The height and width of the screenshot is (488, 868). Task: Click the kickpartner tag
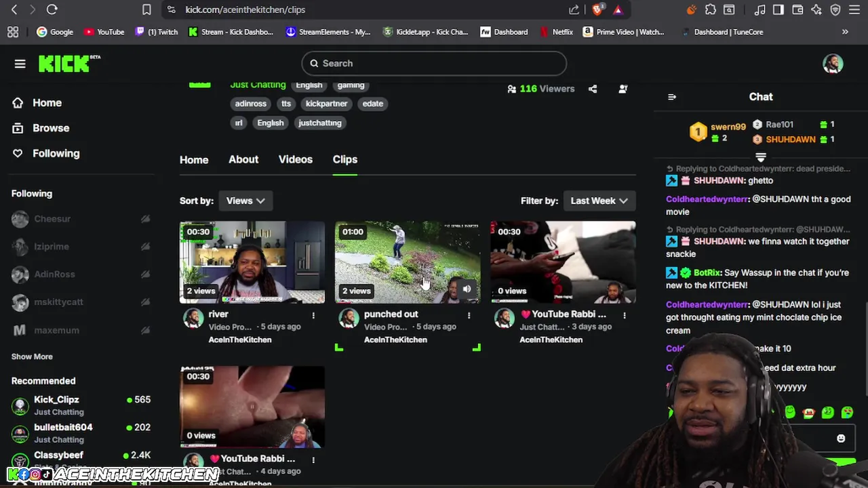coord(326,104)
